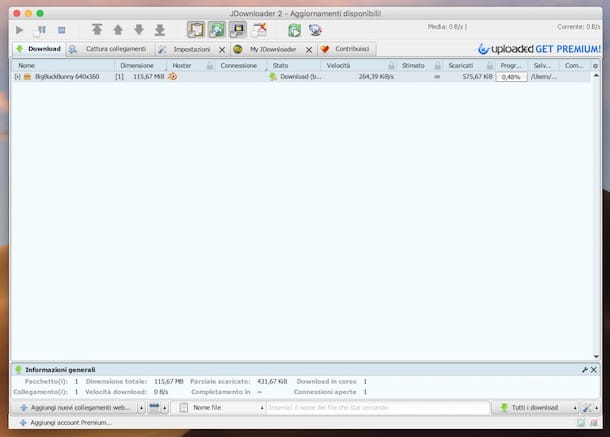The image size is (610, 437).
Task: Click the Download status cell
Action: tap(294, 77)
